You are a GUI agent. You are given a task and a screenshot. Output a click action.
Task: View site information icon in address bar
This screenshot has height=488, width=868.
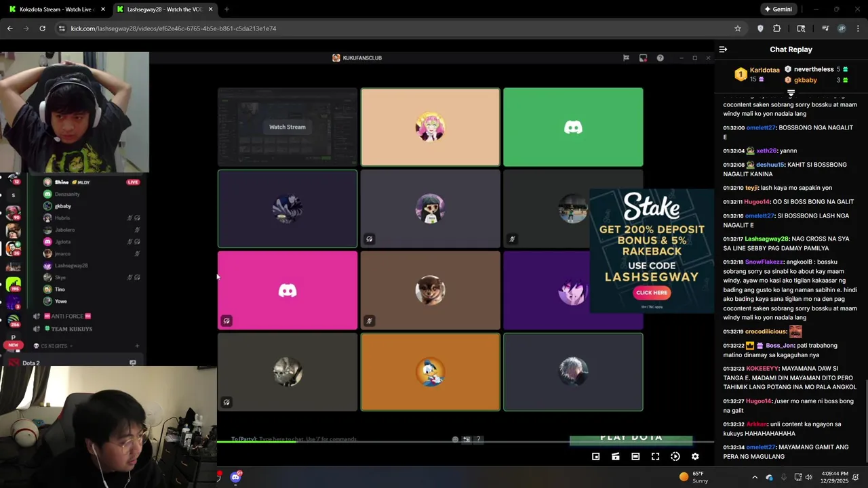tap(62, 28)
